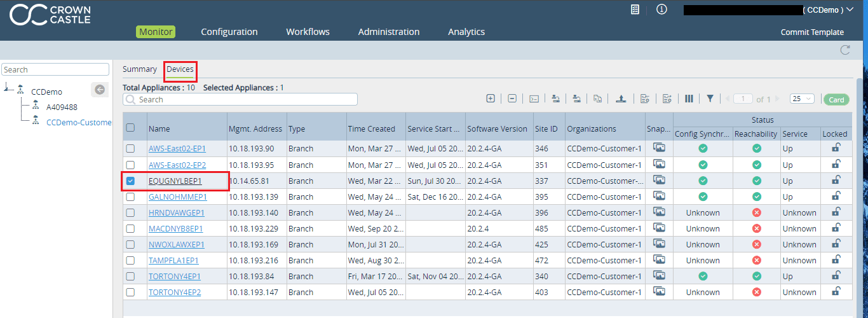
Task: Check the NWOXLAWXEP1 row checkbox
Action: pyautogui.click(x=130, y=244)
